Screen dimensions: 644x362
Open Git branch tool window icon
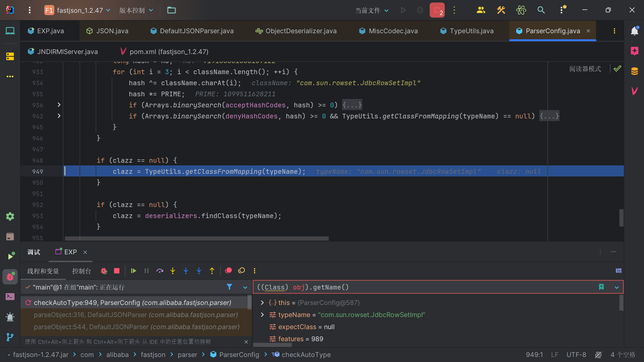10,337
